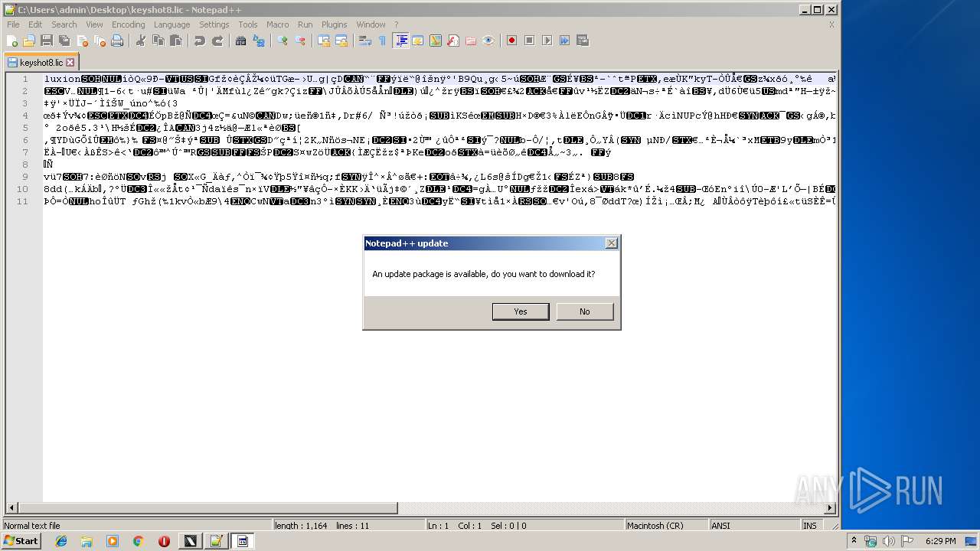Click the Copy toolbar icon

(158, 41)
